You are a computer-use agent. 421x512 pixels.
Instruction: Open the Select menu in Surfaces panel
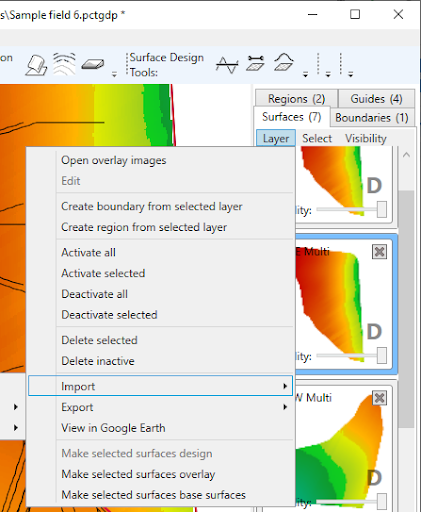click(x=317, y=138)
